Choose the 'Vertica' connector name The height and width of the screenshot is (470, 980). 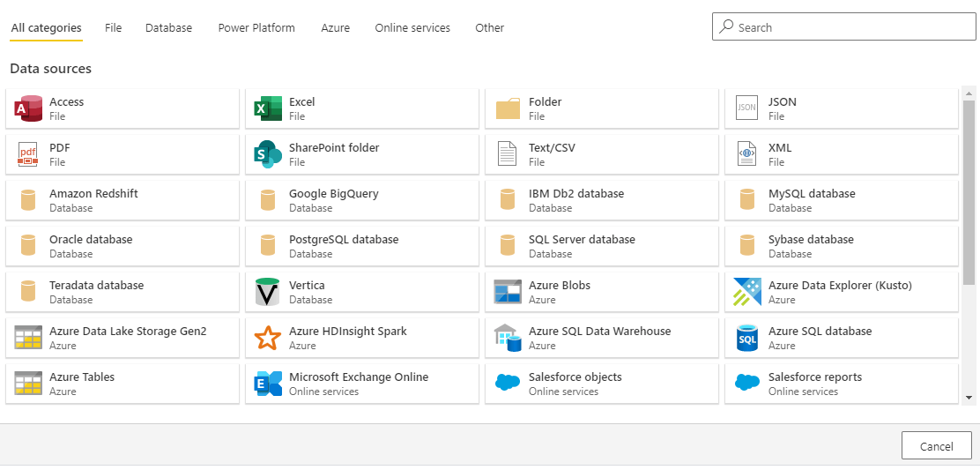coord(307,285)
